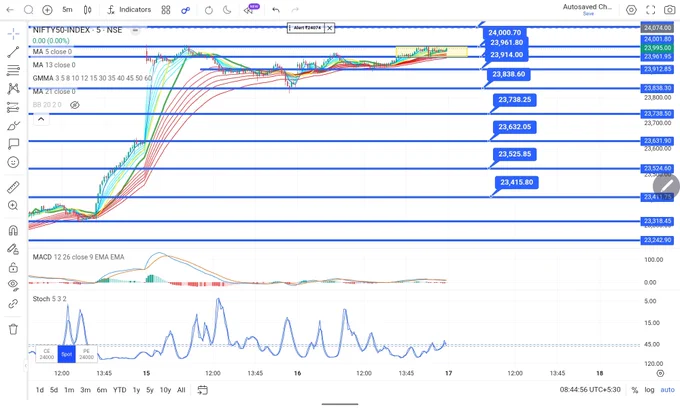Open indicator templates grid icon
This screenshot has height=408, width=680.
pos(166,10)
